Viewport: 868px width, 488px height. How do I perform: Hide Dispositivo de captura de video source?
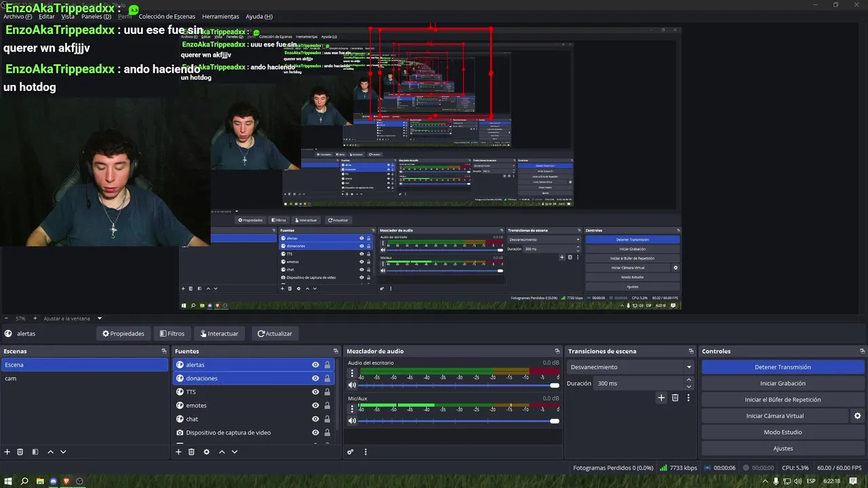pos(315,432)
